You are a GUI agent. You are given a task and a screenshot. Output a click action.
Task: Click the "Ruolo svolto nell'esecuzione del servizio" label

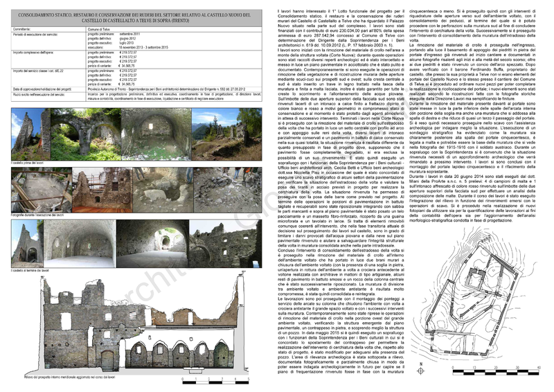[40, 95]
